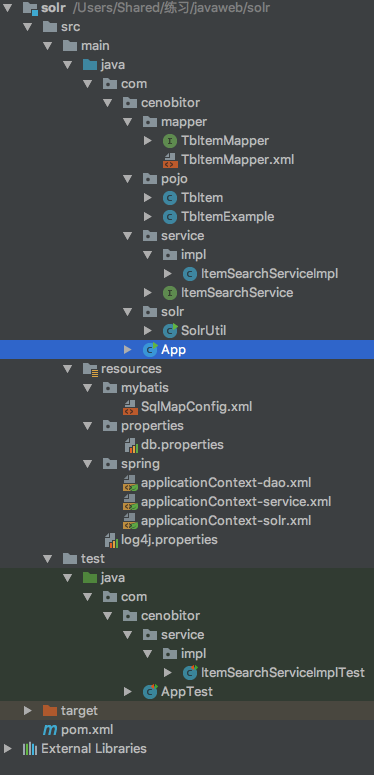Select ItemSearchServiceImplTest class name
The width and height of the screenshot is (374, 775).
(x=283, y=672)
